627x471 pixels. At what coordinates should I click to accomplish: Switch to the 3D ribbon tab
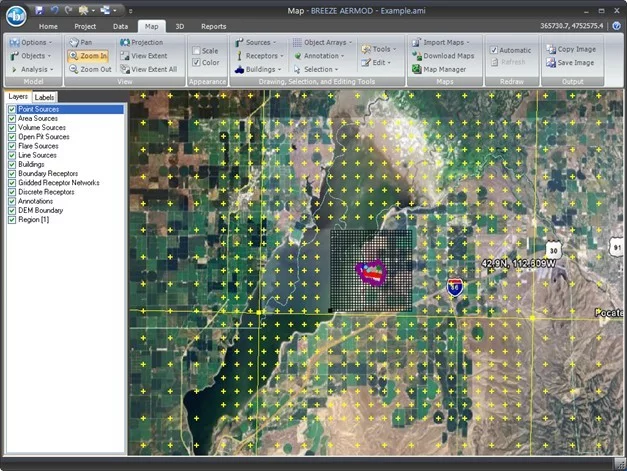(179, 26)
